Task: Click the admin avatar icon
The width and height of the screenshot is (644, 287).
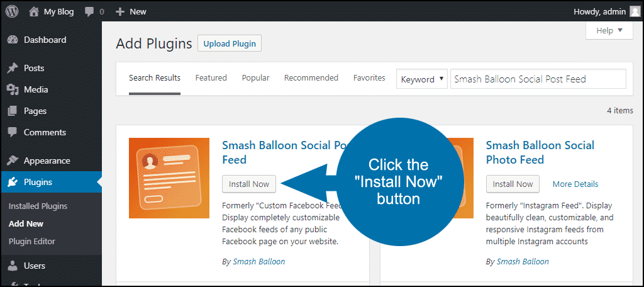Action: 635,11
